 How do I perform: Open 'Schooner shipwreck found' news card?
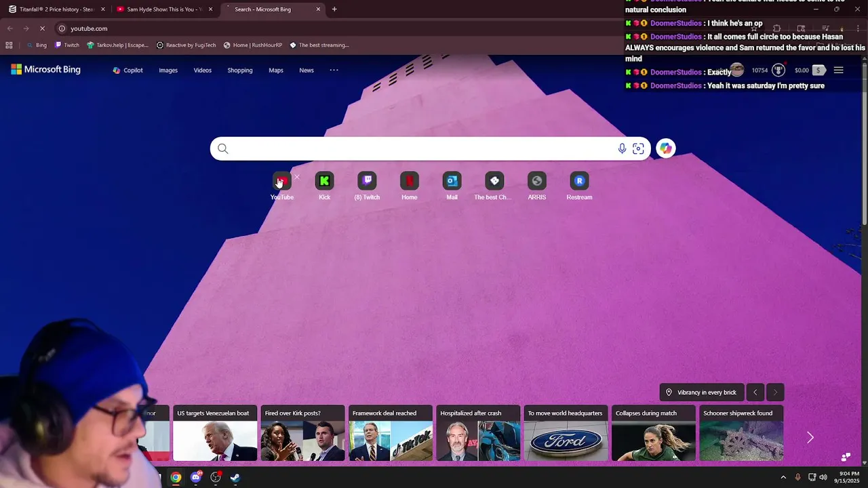click(741, 433)
